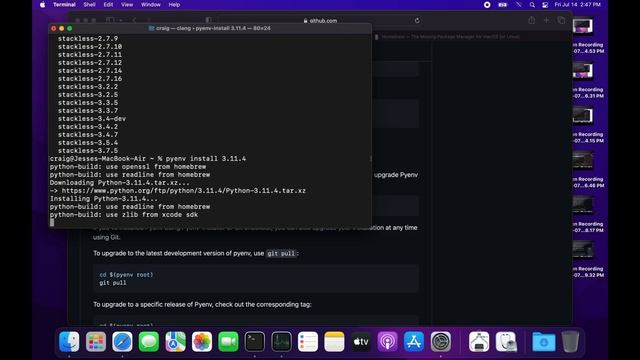Image resolution: width=640 pixels, height=360 pixels.
Task: Click the date and time in menu bar
Action: pyautogui.click(x=578, y=4)
